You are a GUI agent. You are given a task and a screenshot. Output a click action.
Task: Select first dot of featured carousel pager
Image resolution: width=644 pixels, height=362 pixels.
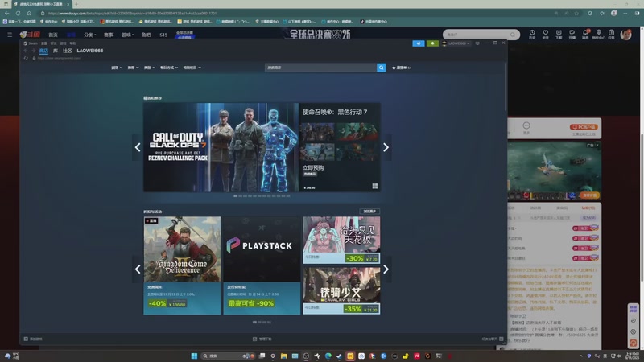click(235, 196)
